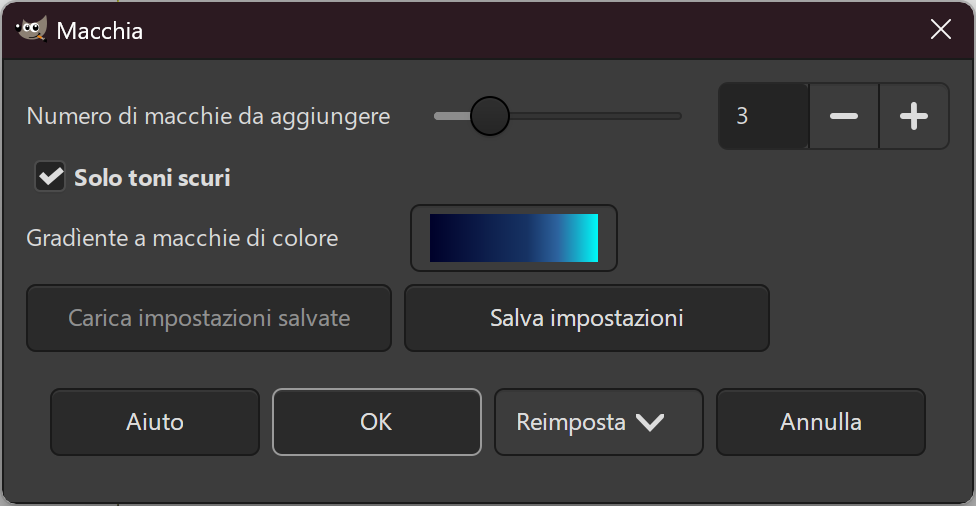Confirm the dialog with OK
This screenshot has height=506, width=976.
coord(376,422)
